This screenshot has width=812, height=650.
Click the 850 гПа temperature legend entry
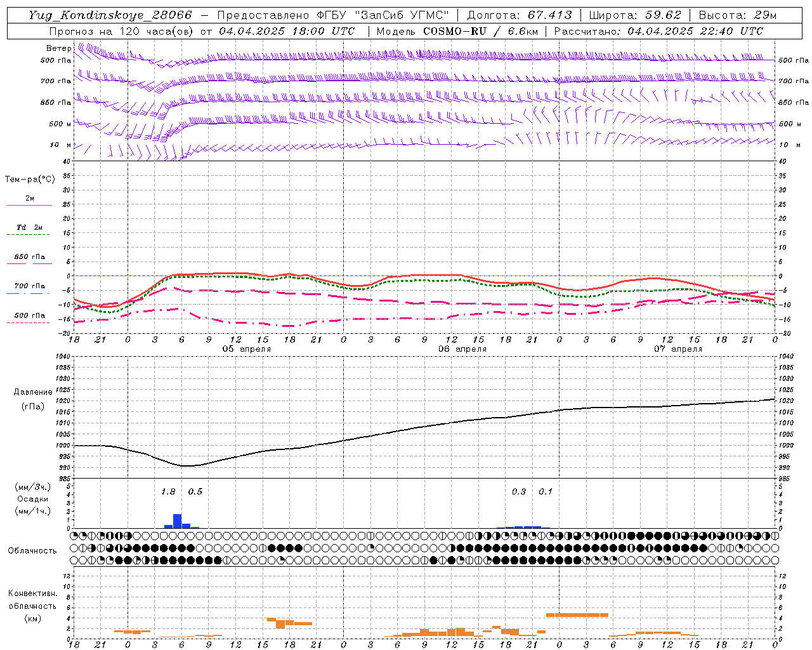tap(29, 259)
